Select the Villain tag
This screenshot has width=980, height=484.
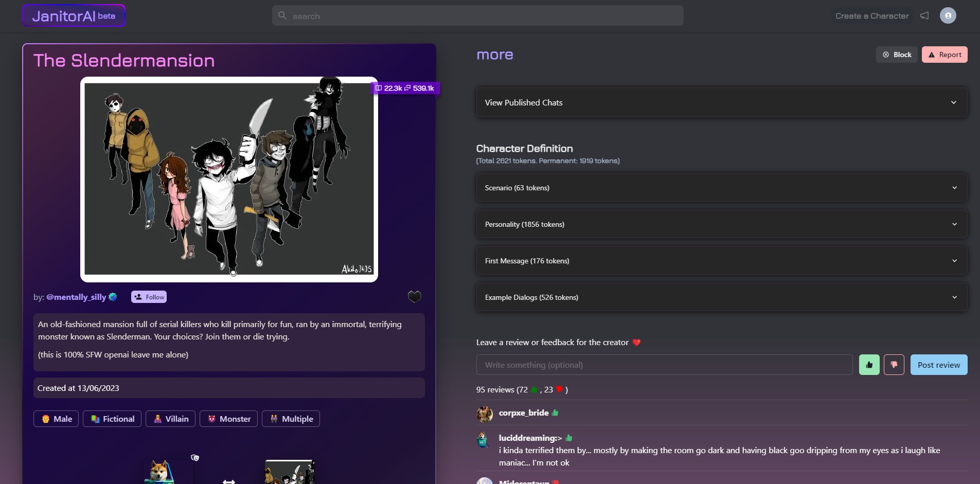click(x=171, y=419)
